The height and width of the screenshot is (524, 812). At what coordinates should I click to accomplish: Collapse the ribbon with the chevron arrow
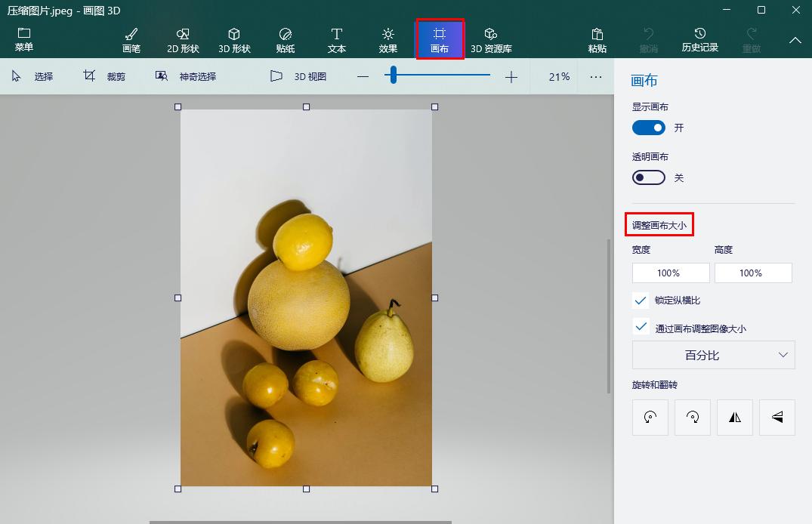(795, 40)
